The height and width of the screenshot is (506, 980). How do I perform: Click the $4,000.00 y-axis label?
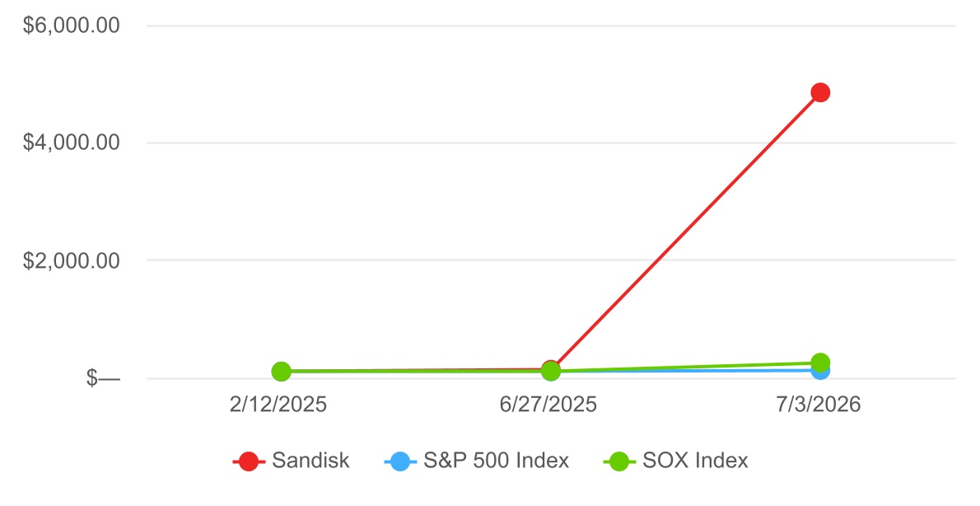(72, 143)
